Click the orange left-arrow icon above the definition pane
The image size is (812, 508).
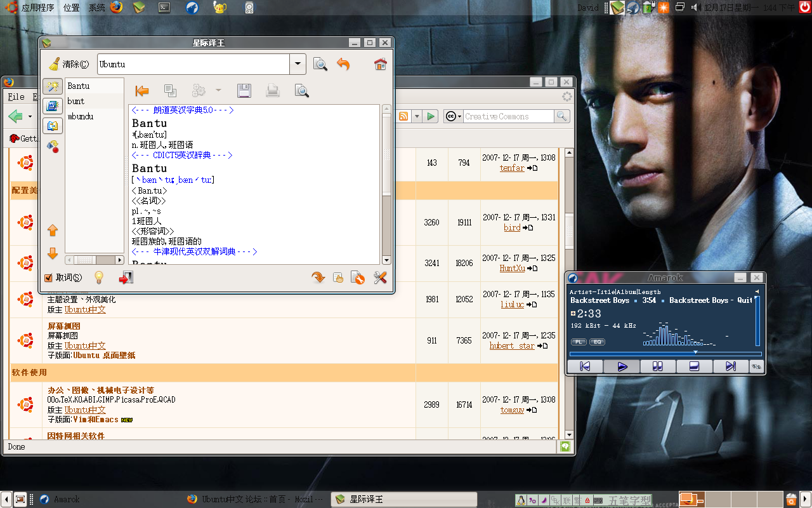click(x=142, y=91)
